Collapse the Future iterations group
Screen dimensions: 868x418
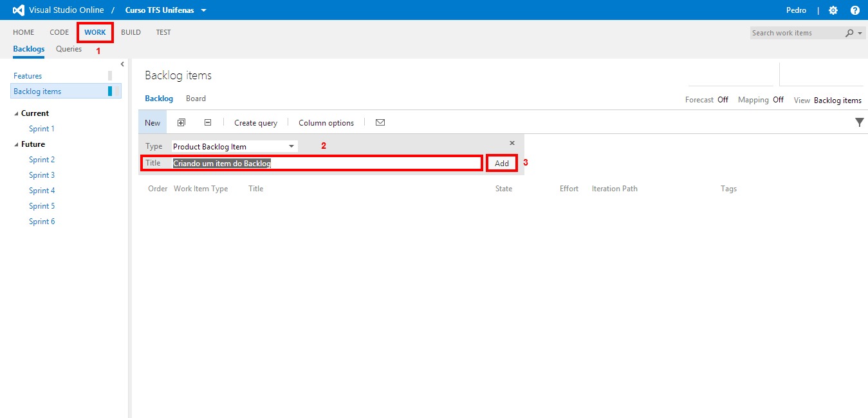17,144
